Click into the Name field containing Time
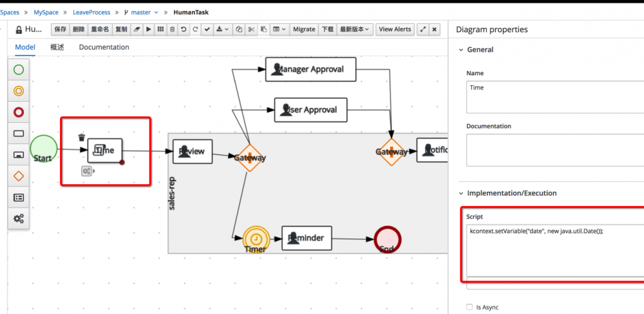Screen dimensions: 644x314 (x=555, y=97)
